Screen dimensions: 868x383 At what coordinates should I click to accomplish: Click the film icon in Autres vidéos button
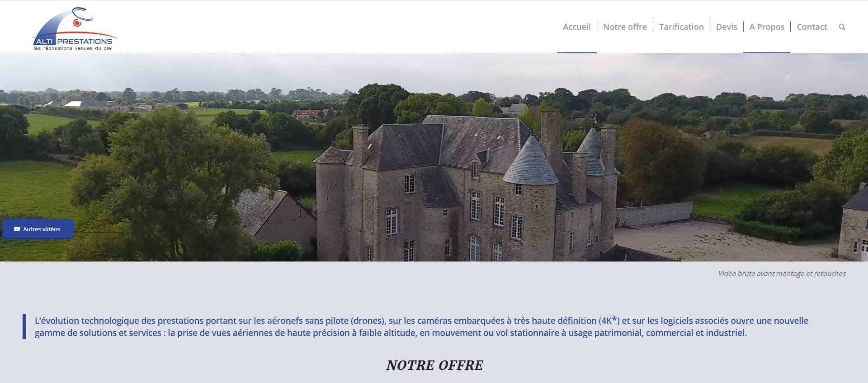click(x=17, y=229)
